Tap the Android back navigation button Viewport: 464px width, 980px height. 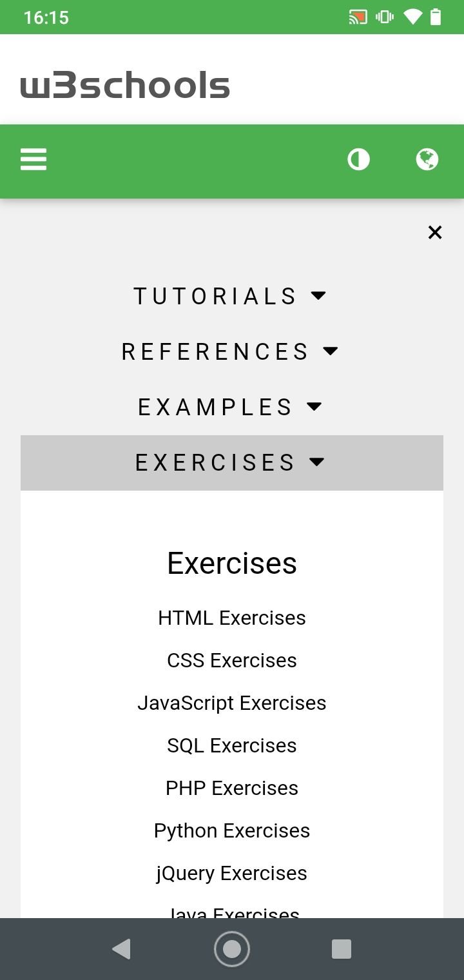tap(121, 949)
